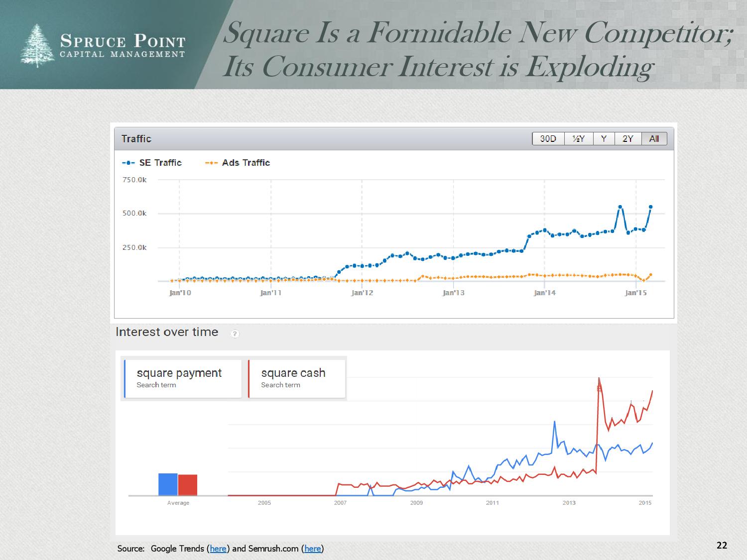Switch to the ½Y time range

click(578, 139)
